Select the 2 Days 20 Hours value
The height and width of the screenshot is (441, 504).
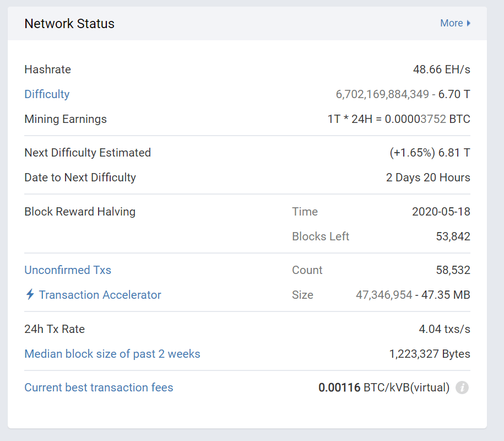pos(428,178)
